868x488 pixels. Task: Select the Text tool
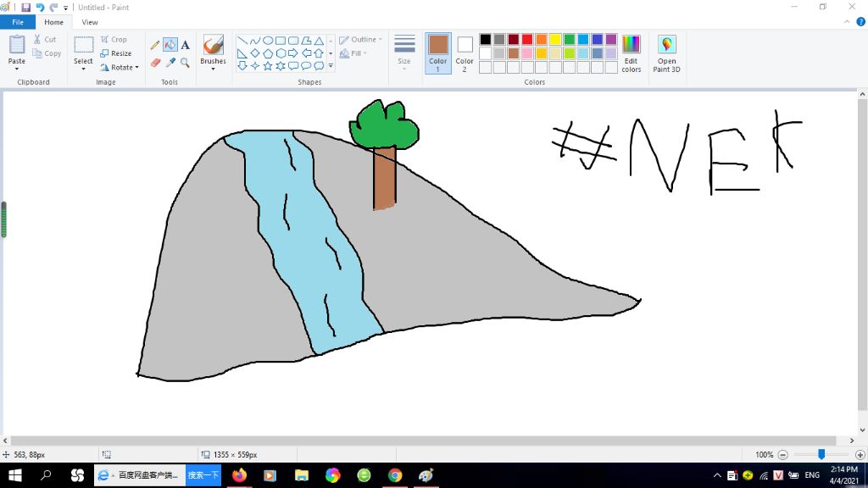click(185, 45)
